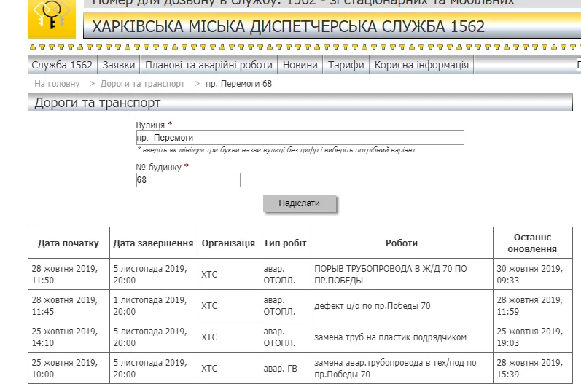Click the Останнє оновлення column header
The height and width of the screenshot is (392, 581).
[x=532, y=243]
